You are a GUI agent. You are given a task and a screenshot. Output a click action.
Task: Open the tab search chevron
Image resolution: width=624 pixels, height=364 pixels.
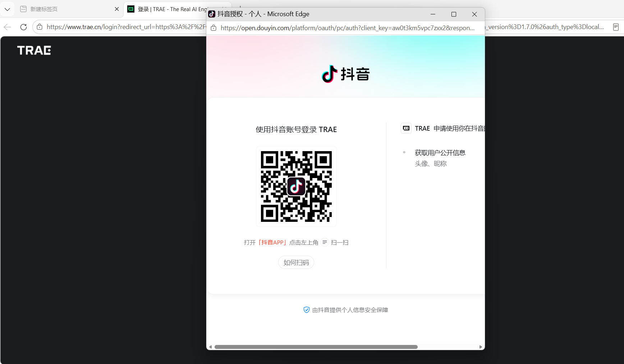pos(7,9)
